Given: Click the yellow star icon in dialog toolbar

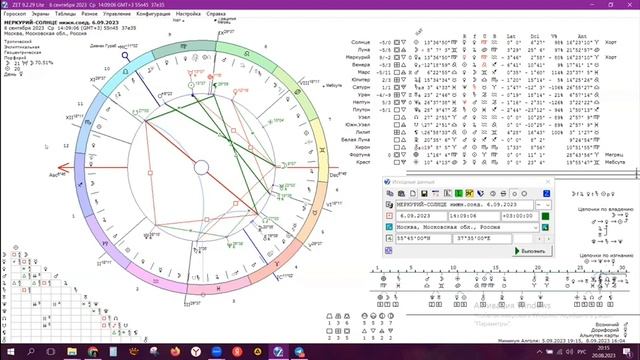Looking at the screenshot, I should (x=469, y=193).
